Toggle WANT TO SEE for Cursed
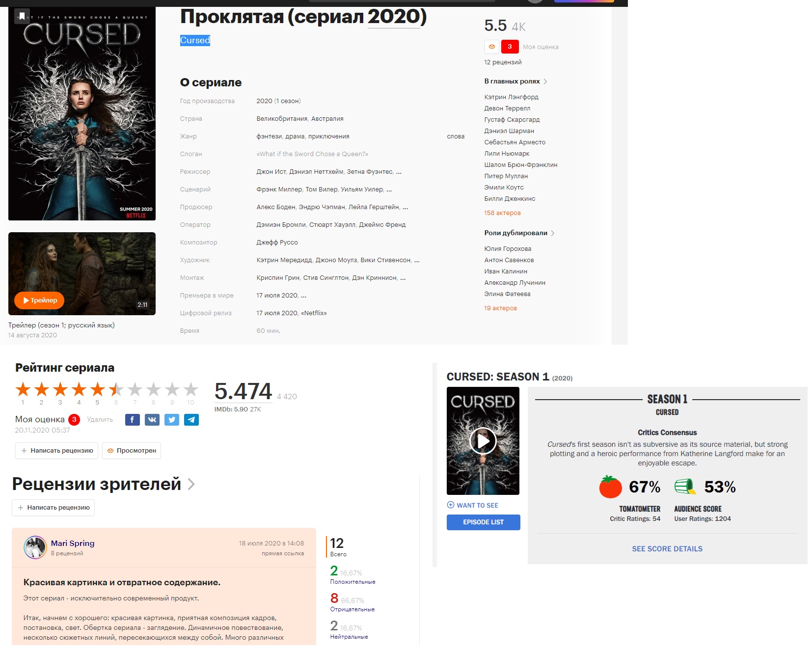 pyautogui.click(x=473, y=505)
